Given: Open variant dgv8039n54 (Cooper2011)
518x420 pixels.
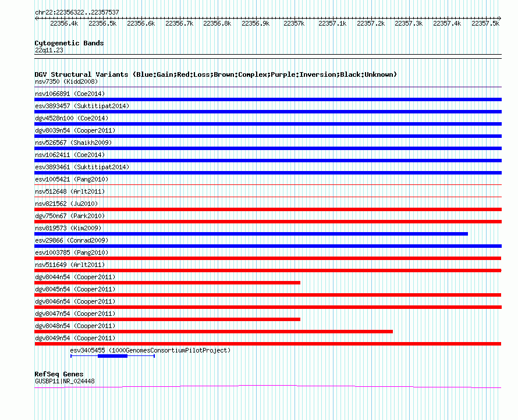Looking at the screenshot, I should [x=75, y=130].
